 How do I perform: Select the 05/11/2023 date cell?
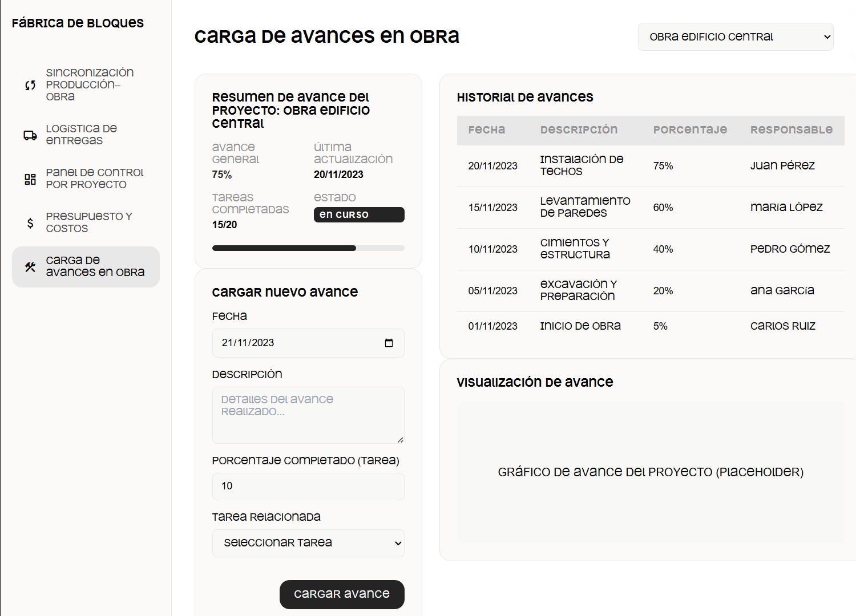click(493, 291)
